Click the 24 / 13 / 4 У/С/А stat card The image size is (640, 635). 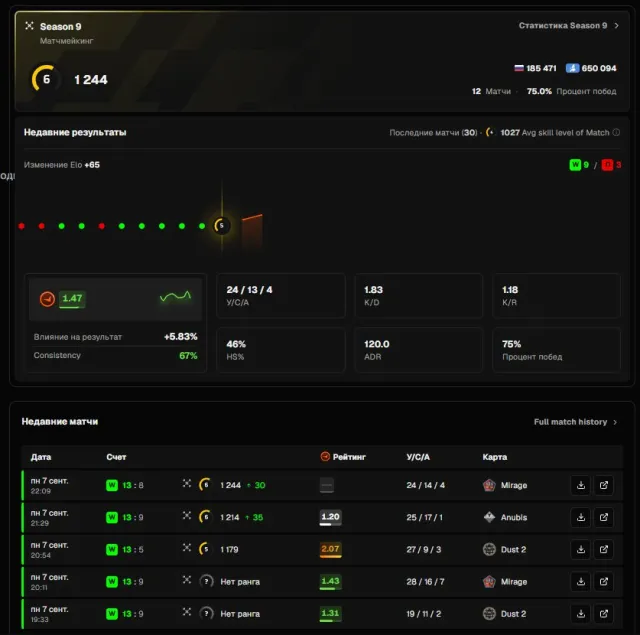point(281,295)
